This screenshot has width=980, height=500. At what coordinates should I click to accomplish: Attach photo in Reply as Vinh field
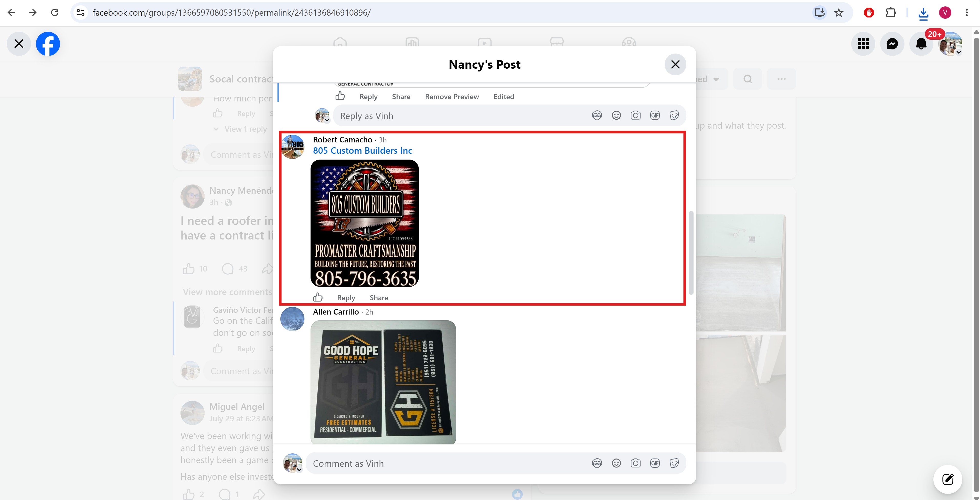(635, 115)
